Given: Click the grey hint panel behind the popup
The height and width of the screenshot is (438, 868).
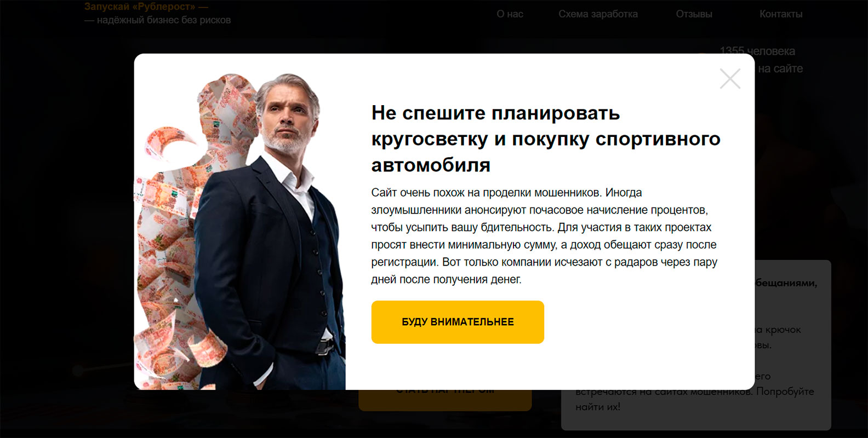Looking at the screenshot, I should click(793, 345).
